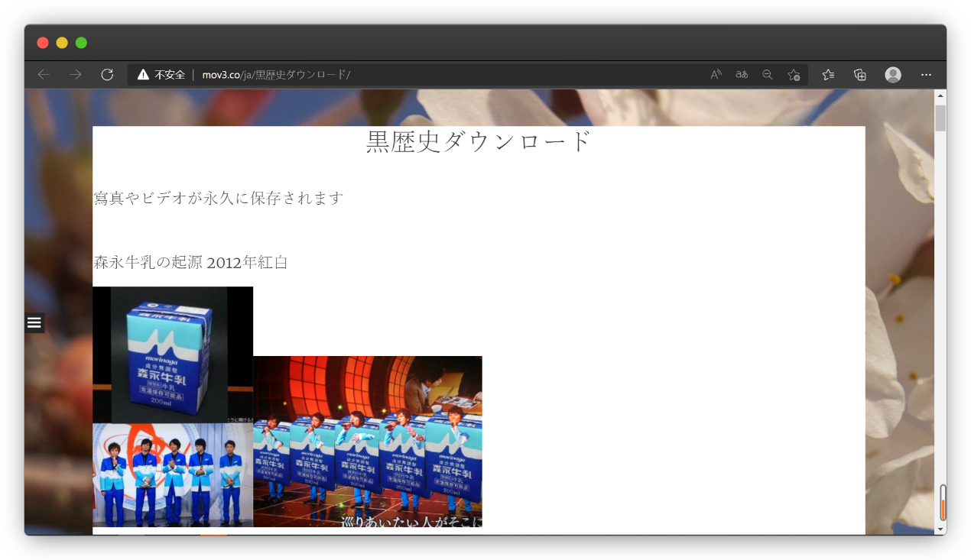Open the Morinaga milk carton image

(x=173, y=355)
